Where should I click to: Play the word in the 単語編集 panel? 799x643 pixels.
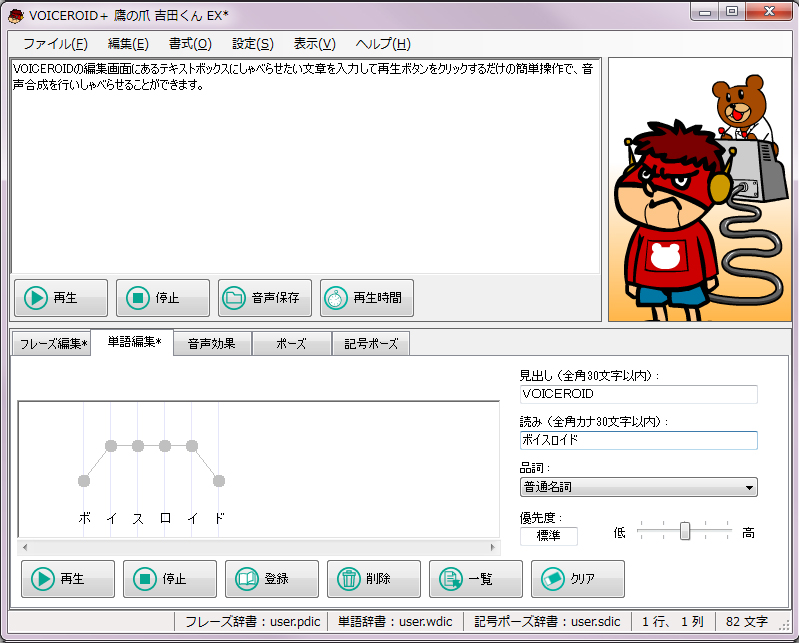click(x=68, y=579)
